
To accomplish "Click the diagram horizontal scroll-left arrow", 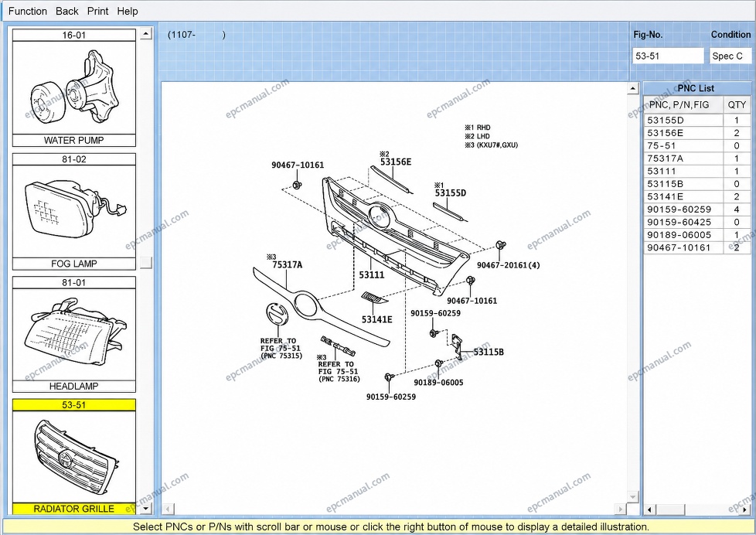I will pyautogui.click(x=167, y=509).
